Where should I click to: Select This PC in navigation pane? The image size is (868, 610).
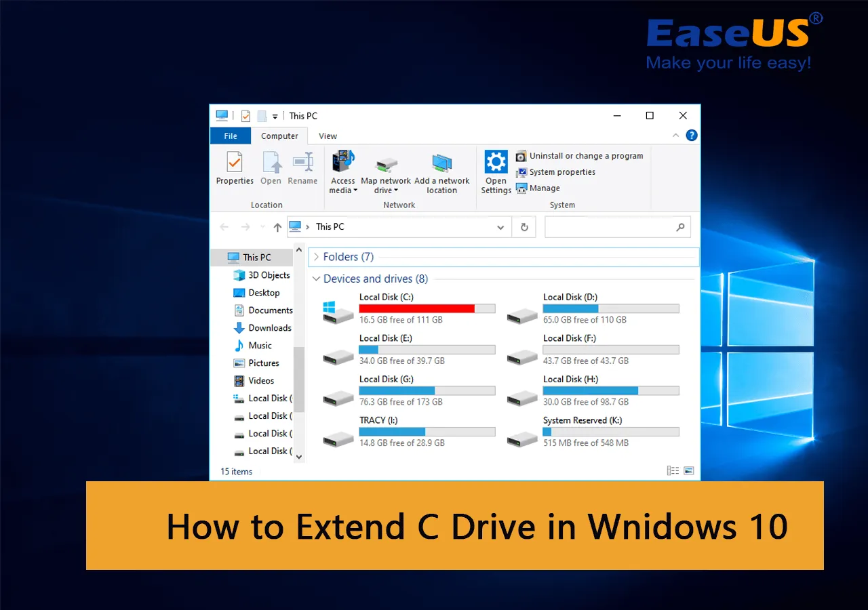coord(252,257)
